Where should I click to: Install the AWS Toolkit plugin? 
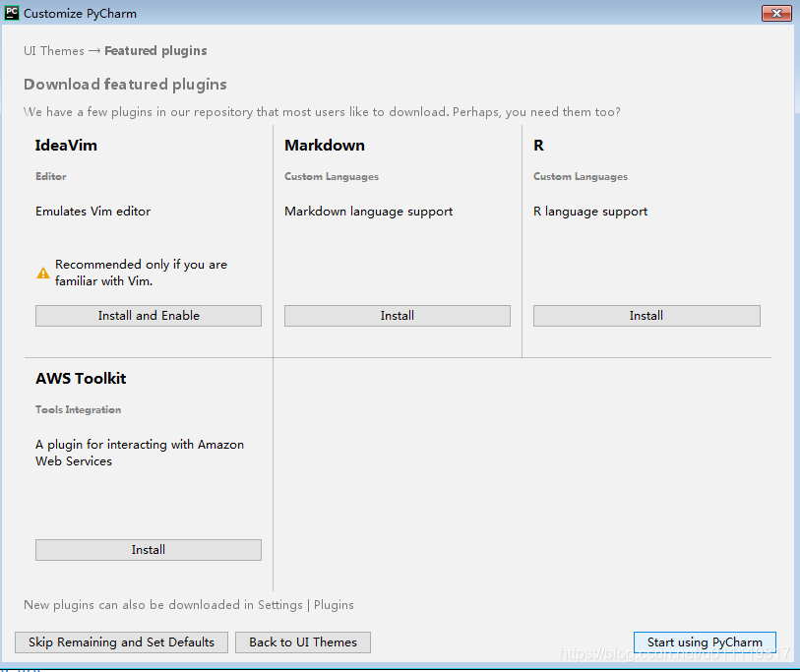(x=149, y=550)
